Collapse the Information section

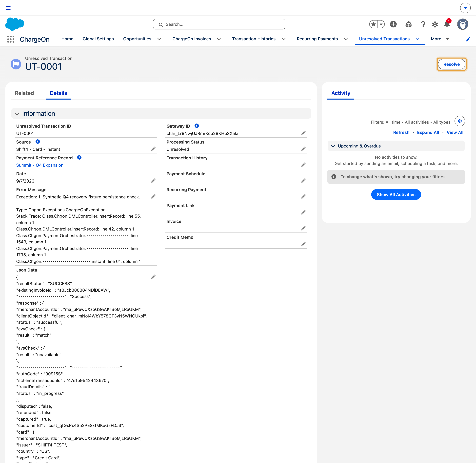point(17,114)
